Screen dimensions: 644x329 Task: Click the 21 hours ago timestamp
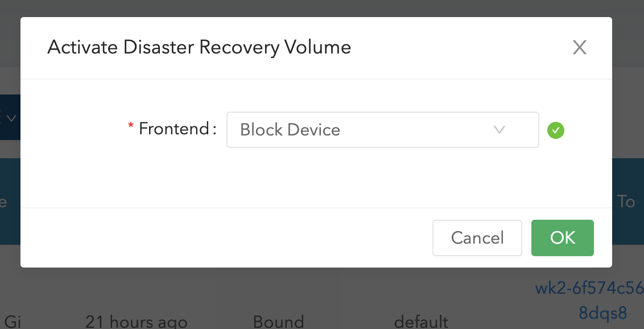coord(136,322)
